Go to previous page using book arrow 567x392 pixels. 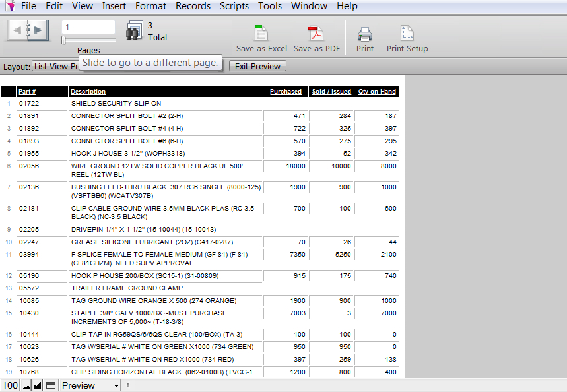[x=17, y=30]
